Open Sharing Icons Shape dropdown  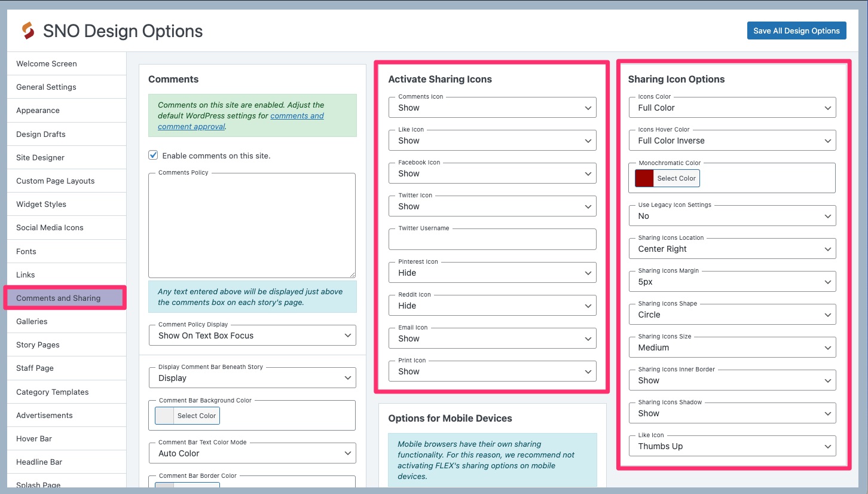[x=732, y=315]
